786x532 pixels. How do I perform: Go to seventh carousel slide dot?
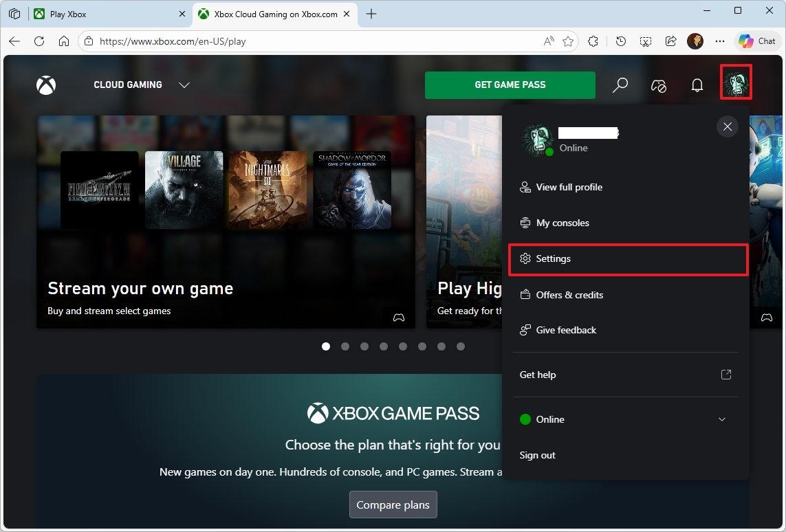441,346
